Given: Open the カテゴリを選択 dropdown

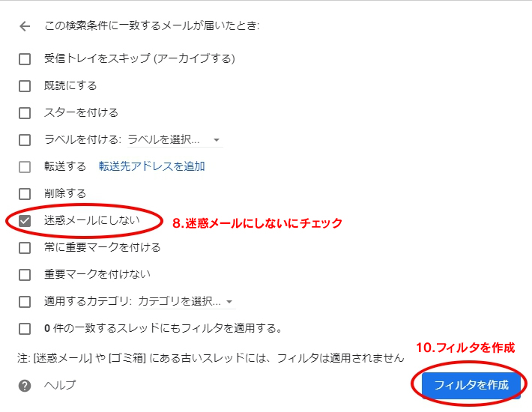Looking at the screenshot, I should [x=187, y=301].
